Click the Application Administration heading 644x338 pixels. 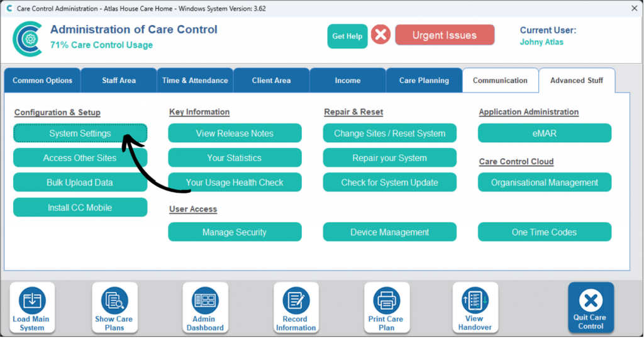[529, 112]
